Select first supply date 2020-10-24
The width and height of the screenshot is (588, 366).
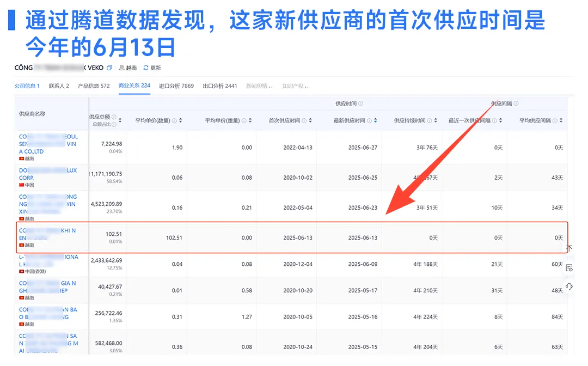(298, 347)
